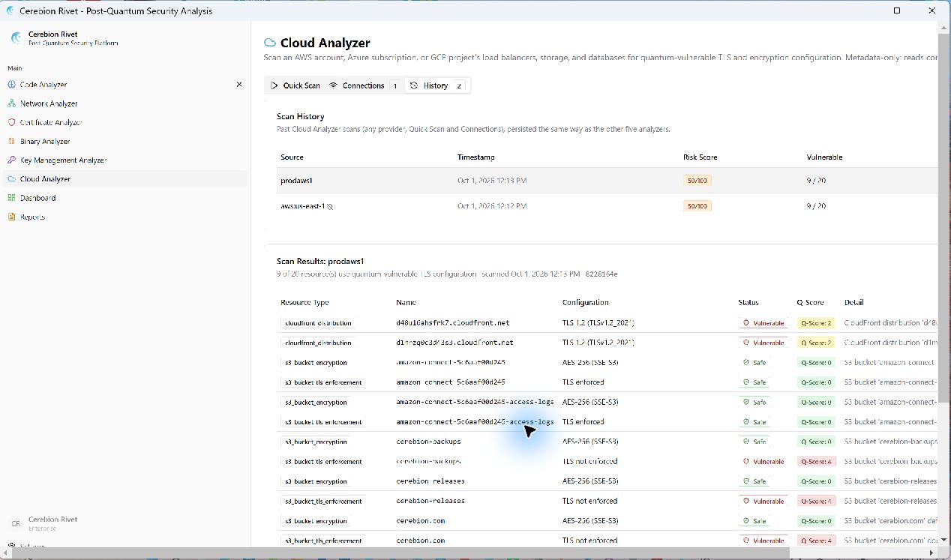Click Vulnerable status icon for d48ui0ahsfrk7.cloudfront.net
Viewport: 951px width, 560px height.
(746, 323)
